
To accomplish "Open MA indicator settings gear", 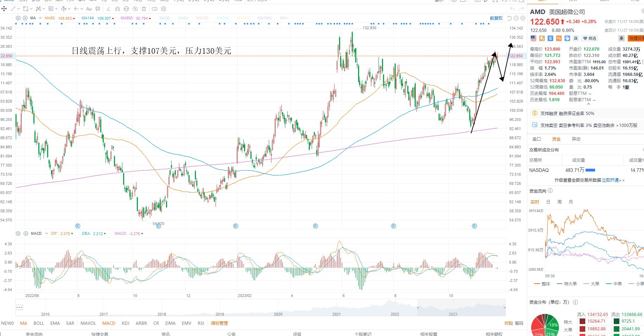I will tap(18, 18).
